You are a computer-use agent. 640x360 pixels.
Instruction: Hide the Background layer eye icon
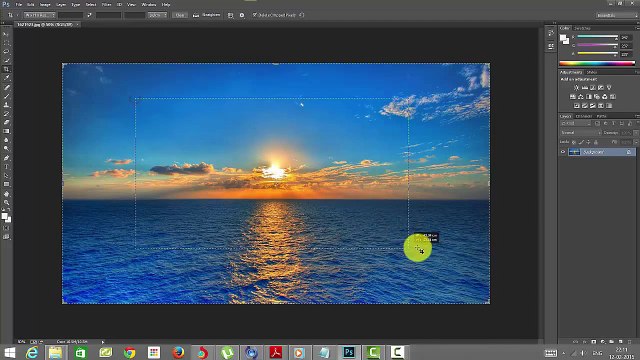563,152
